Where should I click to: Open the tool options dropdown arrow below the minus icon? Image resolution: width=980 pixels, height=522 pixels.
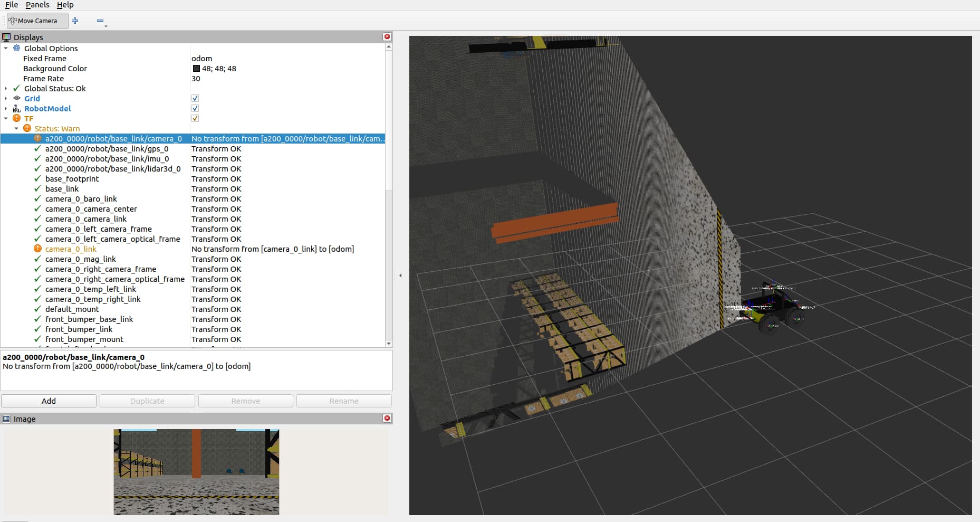tap(105, 26)
